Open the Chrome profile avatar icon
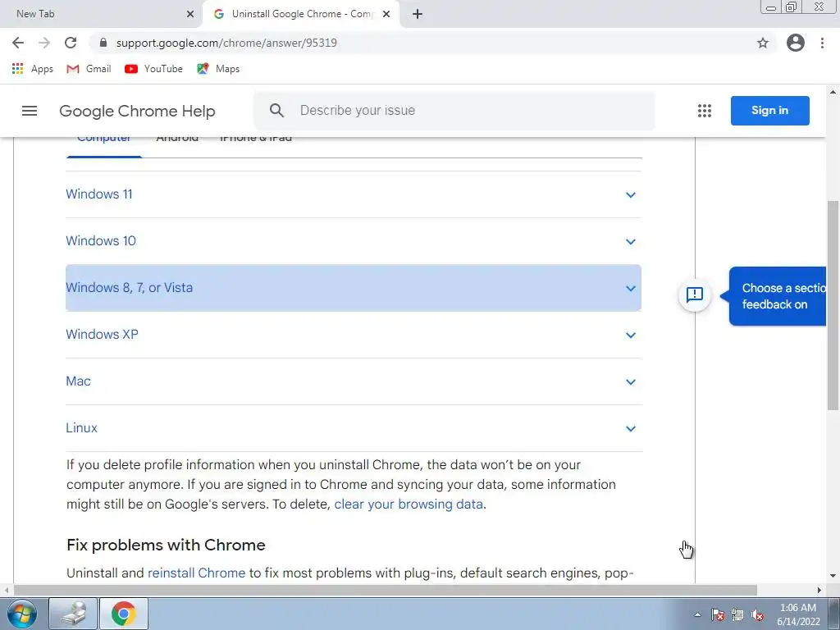 click(796, 43)
